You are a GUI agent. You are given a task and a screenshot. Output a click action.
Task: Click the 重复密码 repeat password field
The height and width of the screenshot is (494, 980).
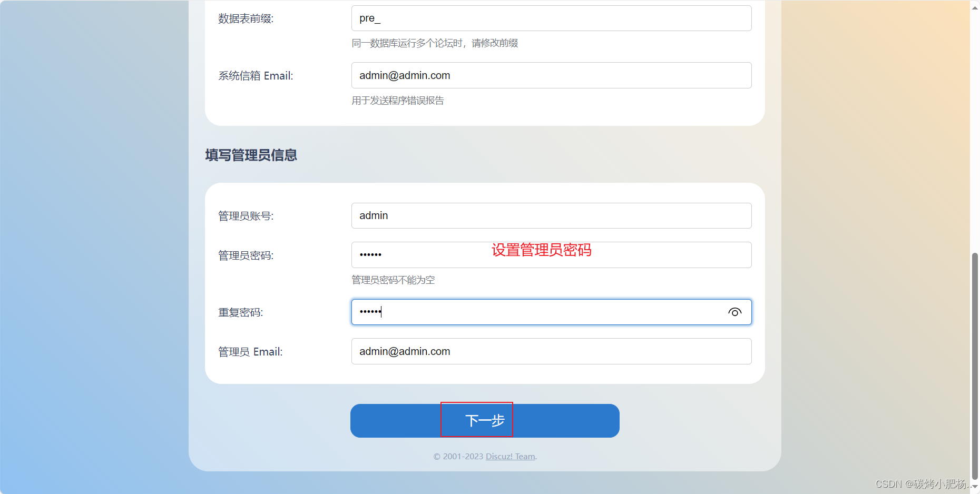click(551, 312)
